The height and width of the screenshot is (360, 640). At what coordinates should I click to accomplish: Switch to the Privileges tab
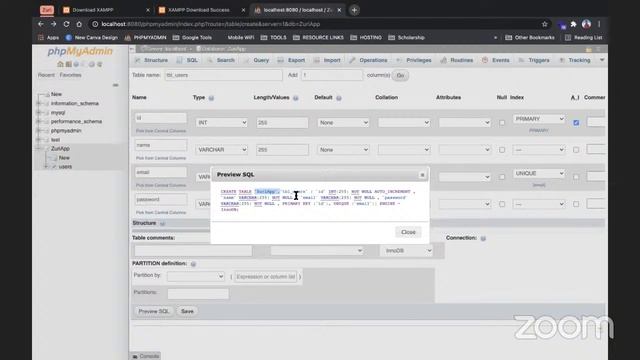coord(414,60)
